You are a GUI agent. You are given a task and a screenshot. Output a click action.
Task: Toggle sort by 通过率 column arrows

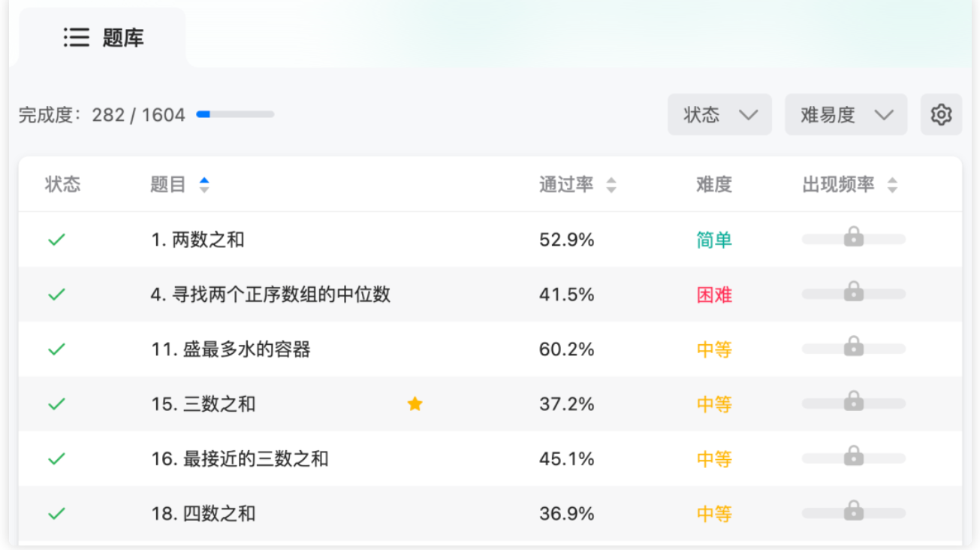pyautogui.click(x=611, y=185)
